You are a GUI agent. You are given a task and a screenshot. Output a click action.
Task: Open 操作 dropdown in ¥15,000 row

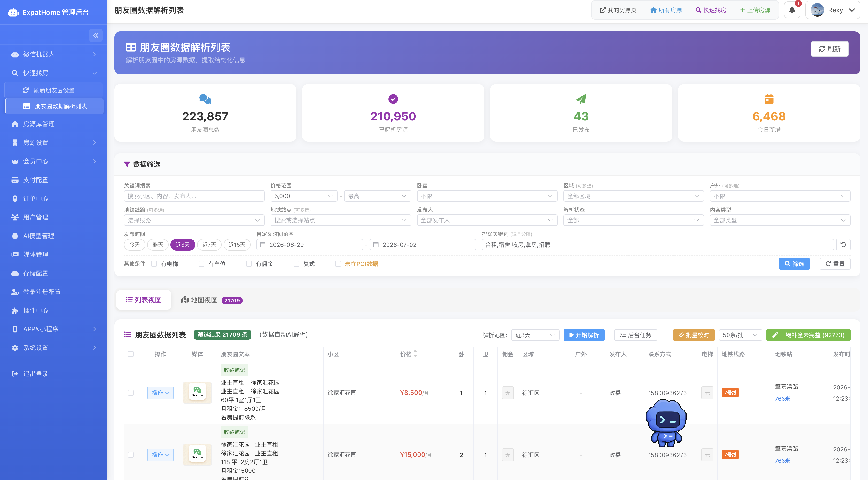pyautogui.click(x=160, y=455)
